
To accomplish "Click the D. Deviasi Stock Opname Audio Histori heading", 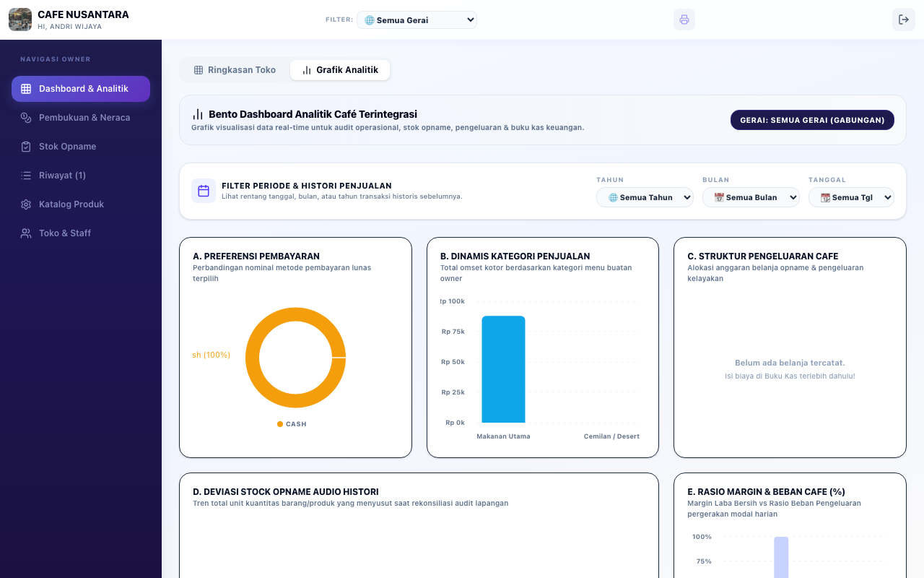I will point(285,492).
